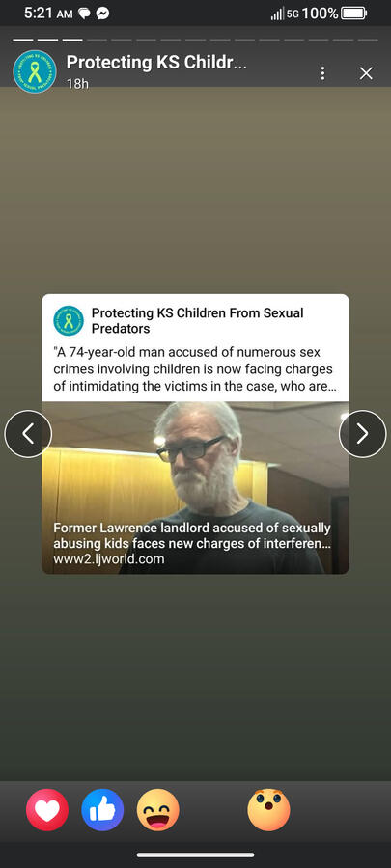Image resolution: width=391 pixels, height=868 pixels.
Task: Open the article photo thumbnail
Action: pos(195,488)
